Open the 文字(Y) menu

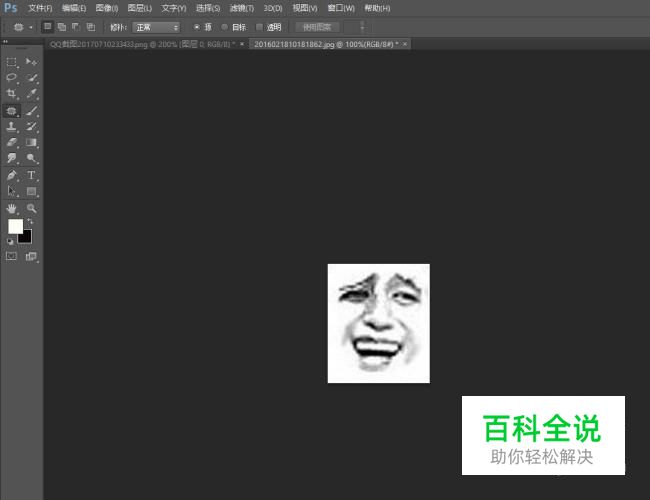tap(174, 8)
